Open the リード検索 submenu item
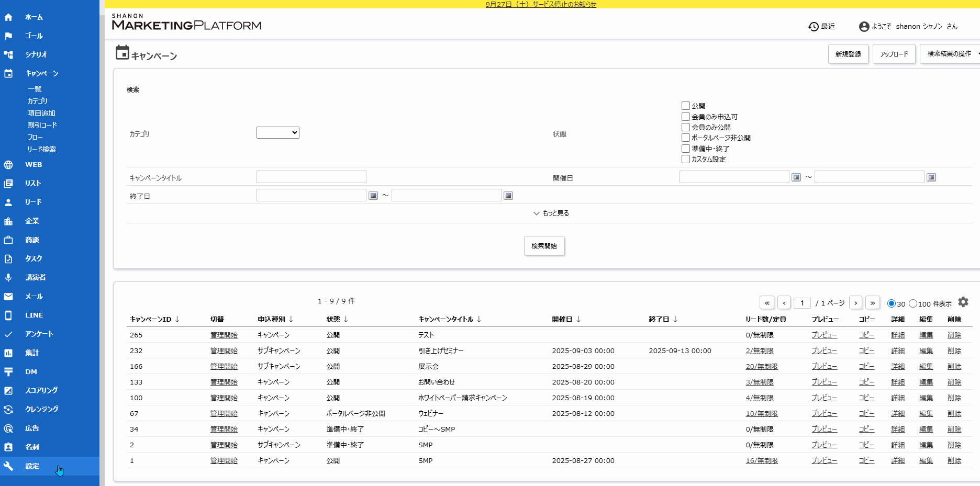The height and width of the screenshot is (486, 980). (42, 150)
